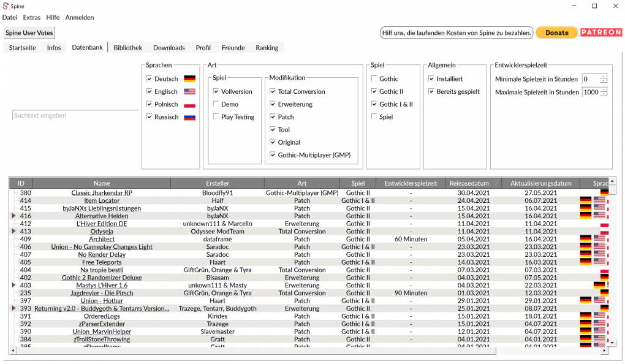625x364 pixels.
Task: Toggle the Bereits gespielt checkbox
Action: (x=431, y=91)
